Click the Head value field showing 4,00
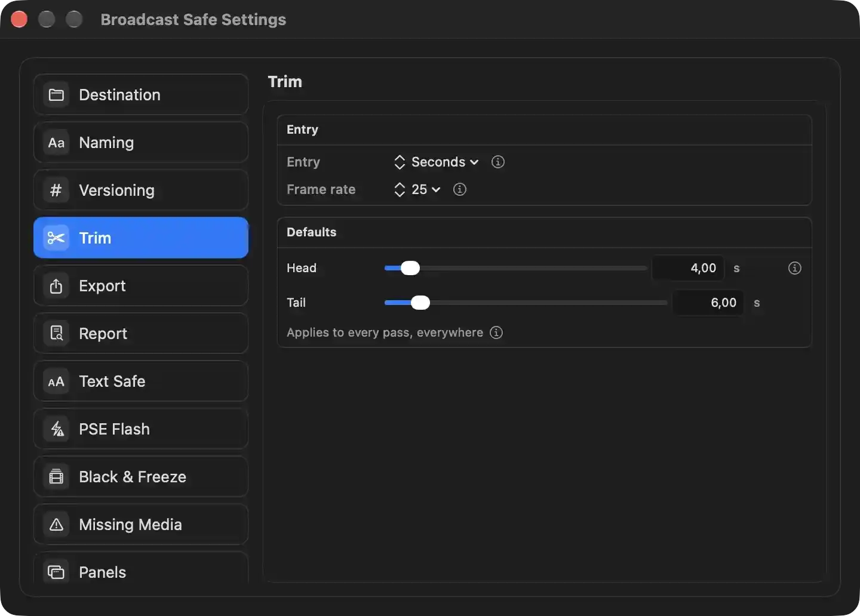 (688, 268)
